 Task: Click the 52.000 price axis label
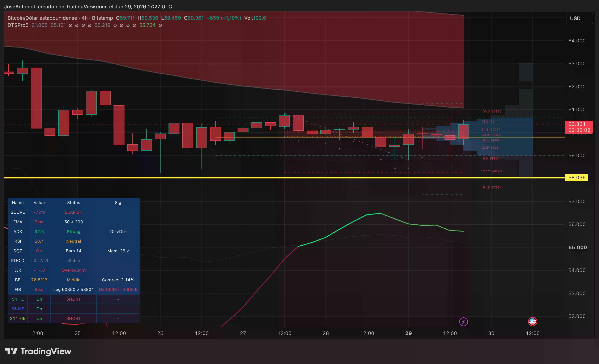pyautogui.click(x=577, y=316)
